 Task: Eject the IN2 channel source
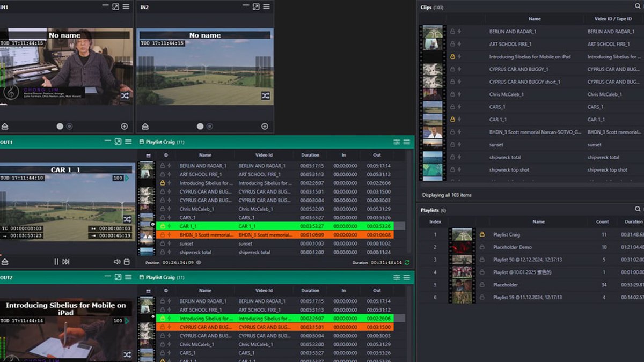[x=145, y=127]
